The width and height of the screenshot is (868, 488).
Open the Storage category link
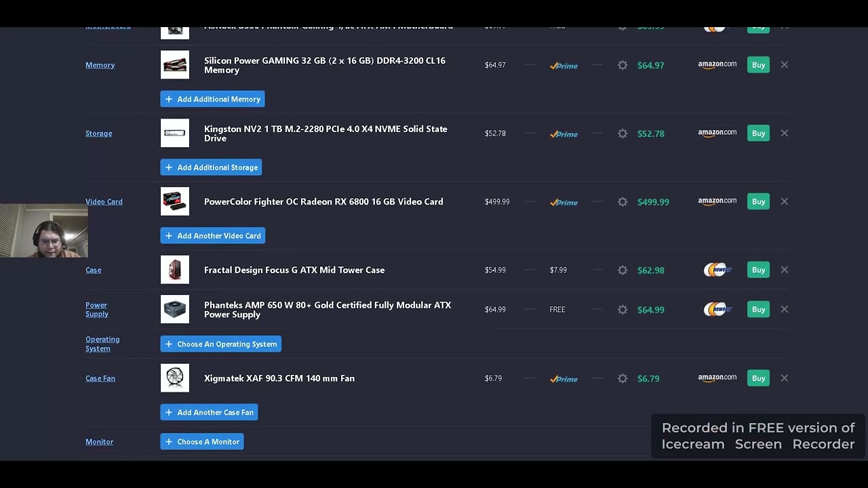point(98,134)
